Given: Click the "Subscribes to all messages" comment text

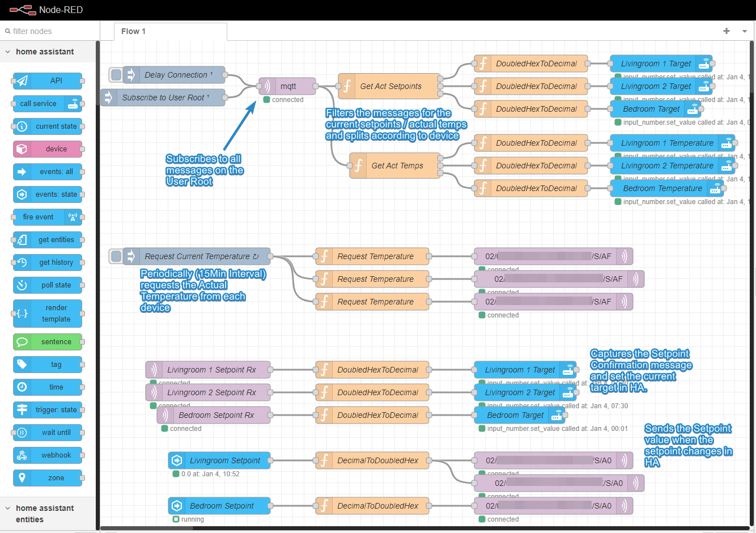Looking at the screenshot, I should (x=205, y=170).
